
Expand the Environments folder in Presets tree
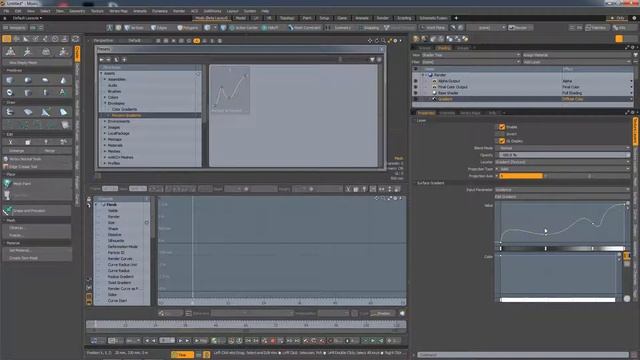click(105, 122)
